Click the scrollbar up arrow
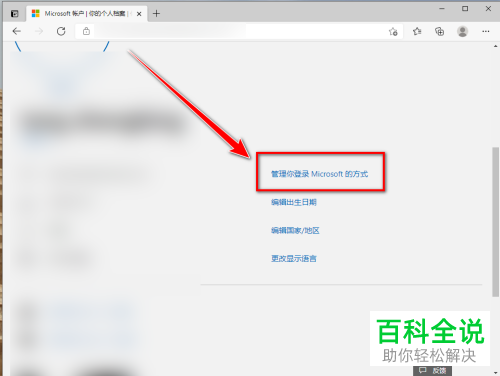This screenshot has width=500, height=376. point(495,46)
